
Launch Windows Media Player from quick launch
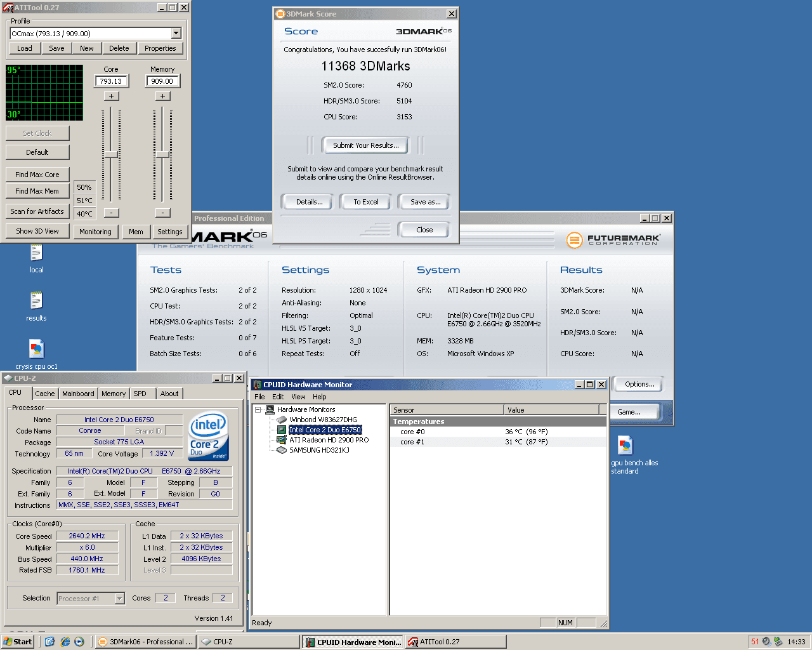79,642
